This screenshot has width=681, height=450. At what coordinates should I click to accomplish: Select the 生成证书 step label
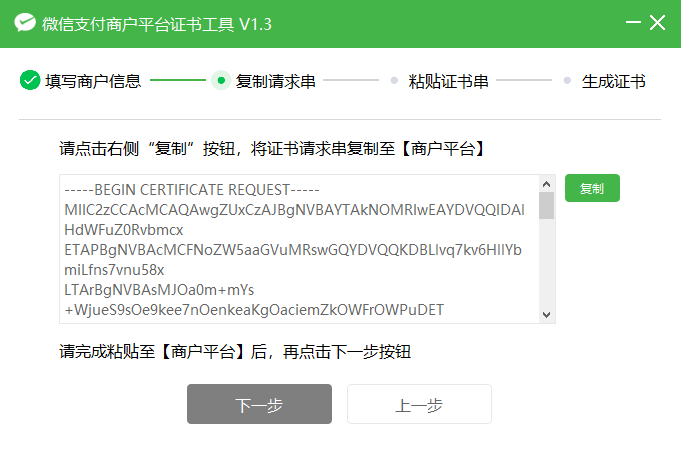pyautogui.click(x=613, y=81)
